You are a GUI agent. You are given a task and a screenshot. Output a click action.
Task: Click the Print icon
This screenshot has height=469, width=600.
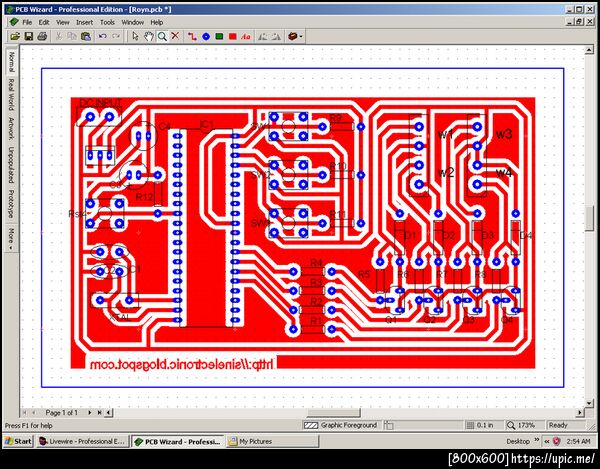coord(42,36)
